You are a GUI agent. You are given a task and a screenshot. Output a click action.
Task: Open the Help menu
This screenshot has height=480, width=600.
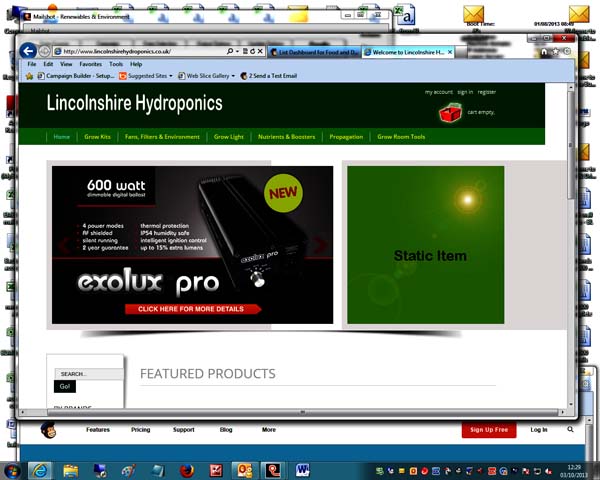(x=136, y=64)
